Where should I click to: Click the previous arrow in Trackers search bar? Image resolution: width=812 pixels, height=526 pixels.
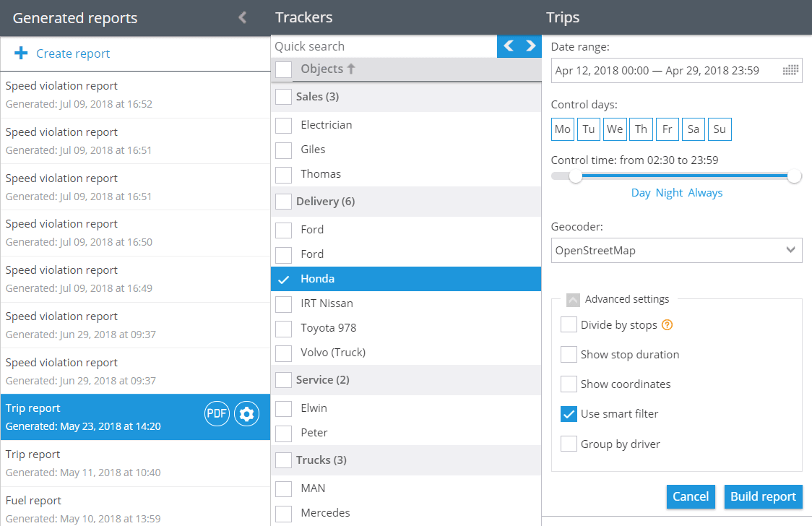coord(509,46)
